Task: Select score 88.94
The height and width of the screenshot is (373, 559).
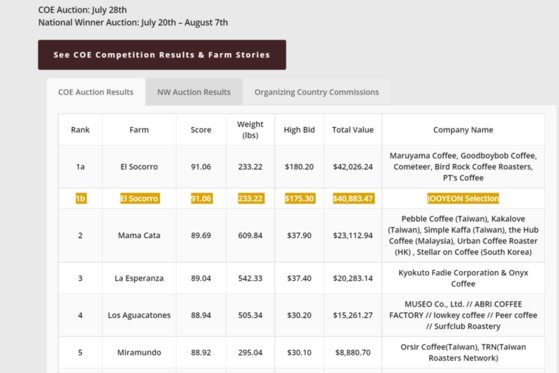Action: (x=201, y=315)
